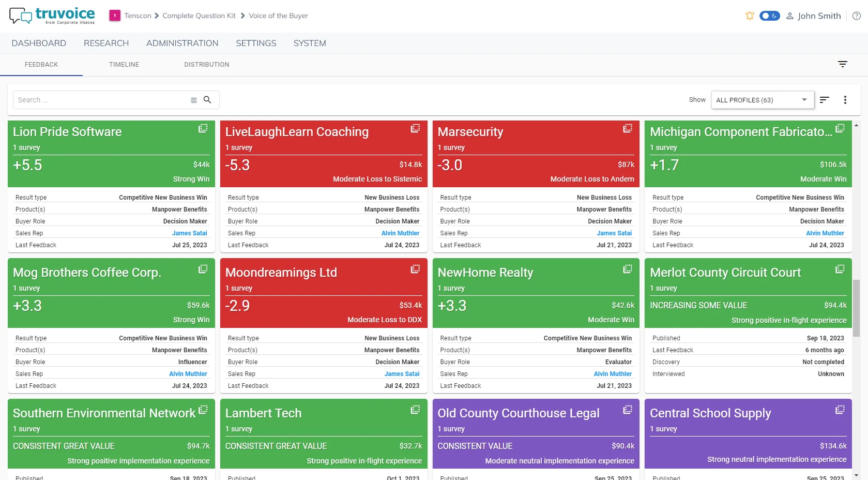This screenshot has height=480, width=868.
Task: Click the Marsecurity card title
Action: pyautogui.click(x=470, y=132)
